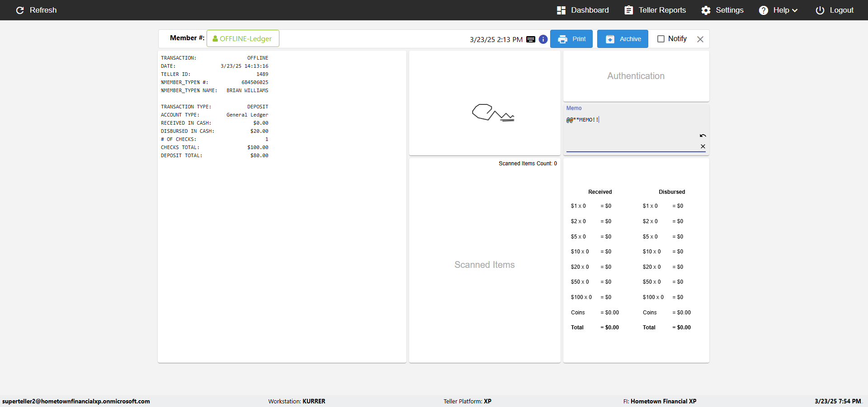Open Teller Reports
Image resolution: width=868 pixels, height=407 pixels.
click(655, 10)
